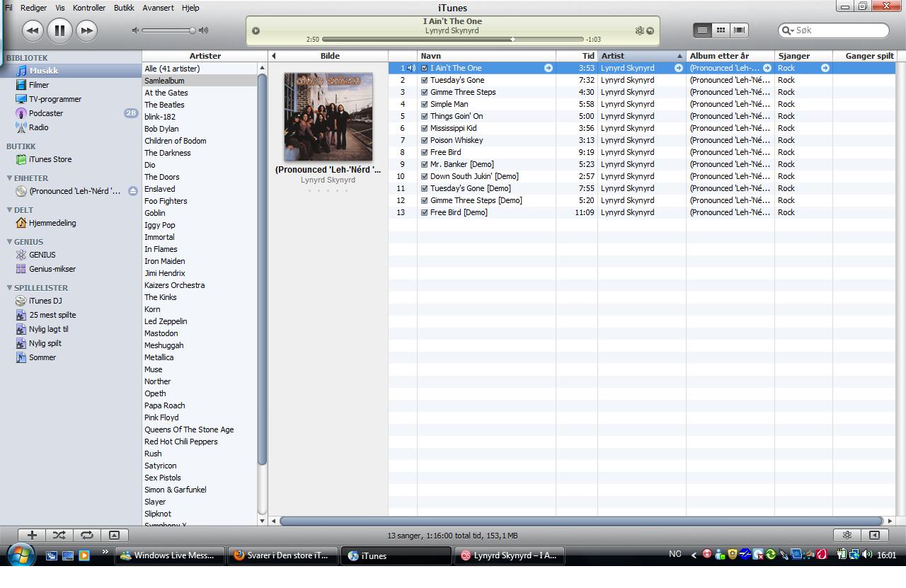906x588 pixels.
Task: Click the play triangle in display left
Action: click(x=256, y=30)
